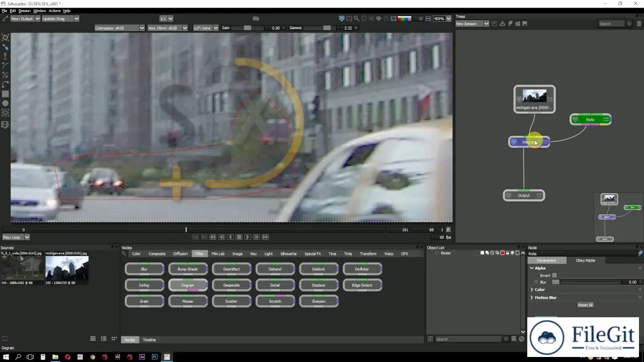Image resolution: width=644 pixels, height=362 pixels.
Task: Click the monitor display icon in viewer toolbar
Action: coord(342,19)
